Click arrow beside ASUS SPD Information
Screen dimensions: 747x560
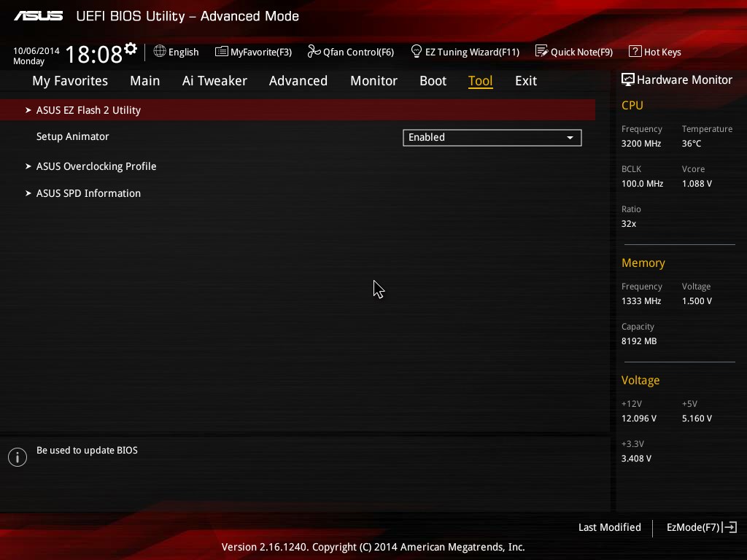coord(28,193)
